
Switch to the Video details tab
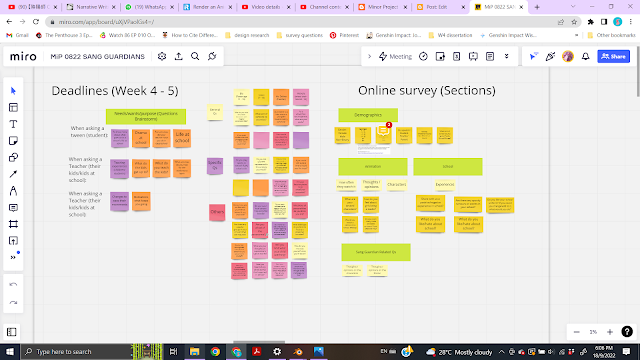[266, 7]
